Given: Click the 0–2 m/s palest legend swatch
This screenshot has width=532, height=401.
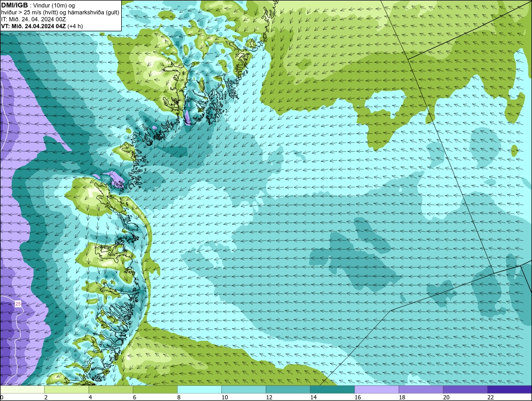Looking at the screenshot, I should click(22, 389).
